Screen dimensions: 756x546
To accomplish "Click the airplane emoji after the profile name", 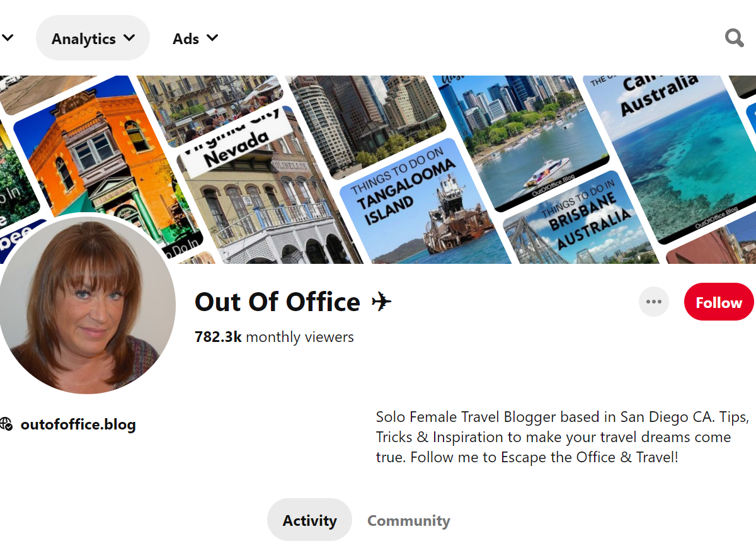I will [381, 302].
